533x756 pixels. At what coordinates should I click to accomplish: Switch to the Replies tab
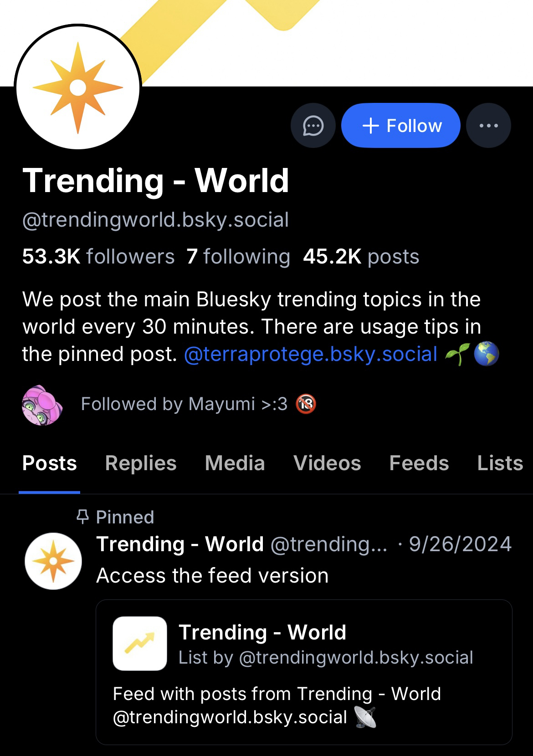coord(140,463)
